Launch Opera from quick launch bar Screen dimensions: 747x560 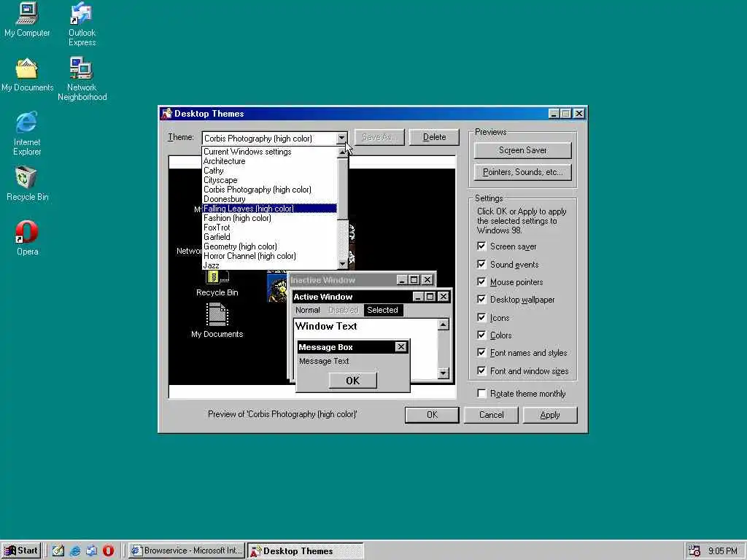pos(108,551)
